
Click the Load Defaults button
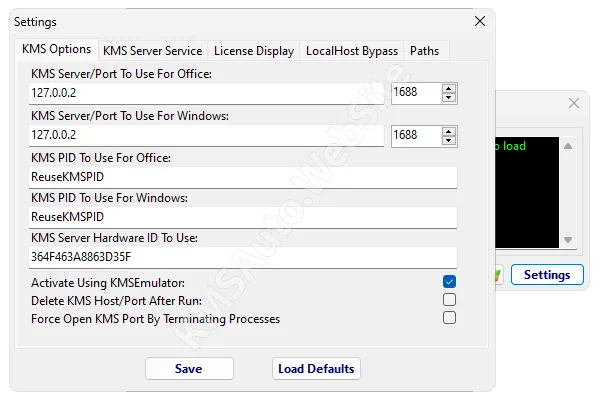pyautogui.click(x=316, y=369)
